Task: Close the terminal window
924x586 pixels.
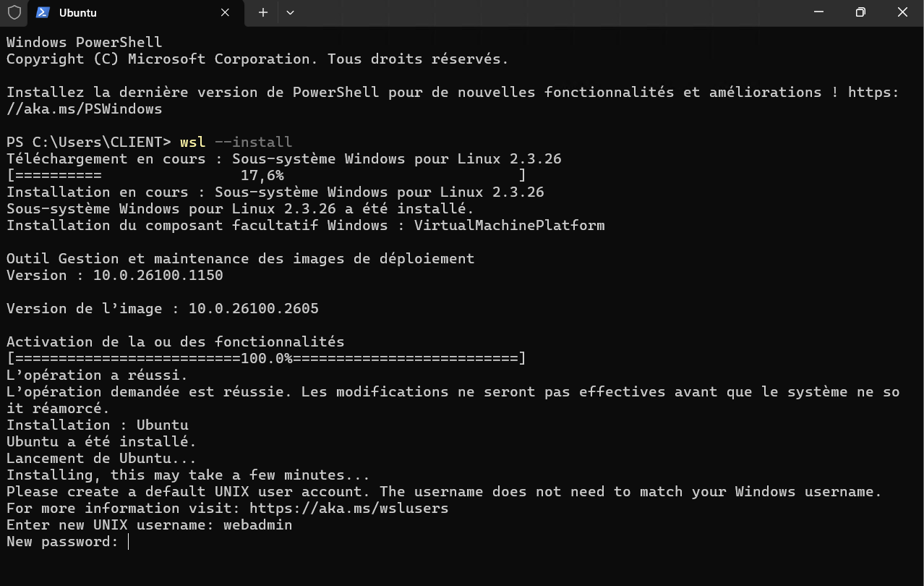Action: 902,12
